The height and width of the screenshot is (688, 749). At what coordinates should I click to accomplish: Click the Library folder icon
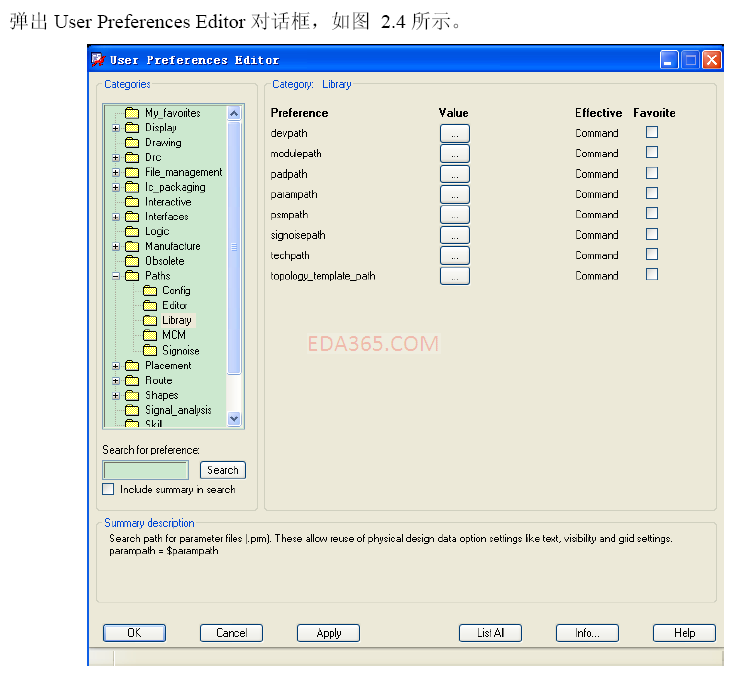pos(150,321)
